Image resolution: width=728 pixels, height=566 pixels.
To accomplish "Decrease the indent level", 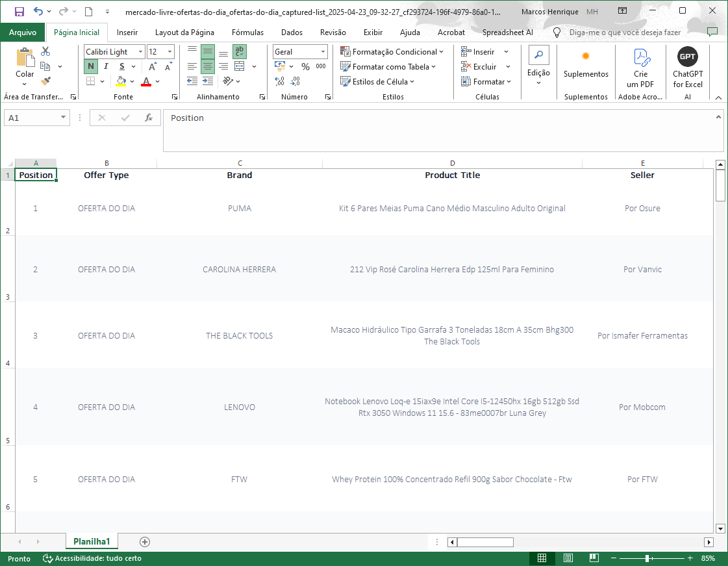I will pos(192,81).
